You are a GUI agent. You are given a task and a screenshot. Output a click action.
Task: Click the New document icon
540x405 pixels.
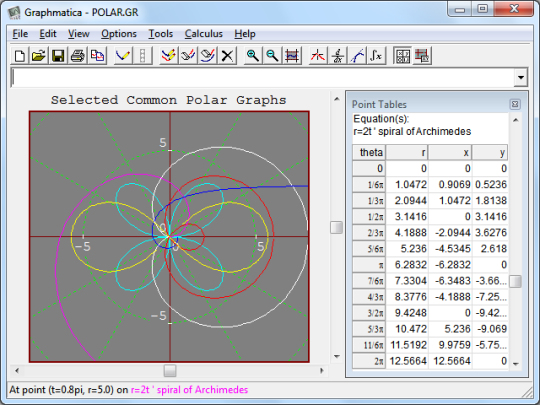tap(20, 55)
